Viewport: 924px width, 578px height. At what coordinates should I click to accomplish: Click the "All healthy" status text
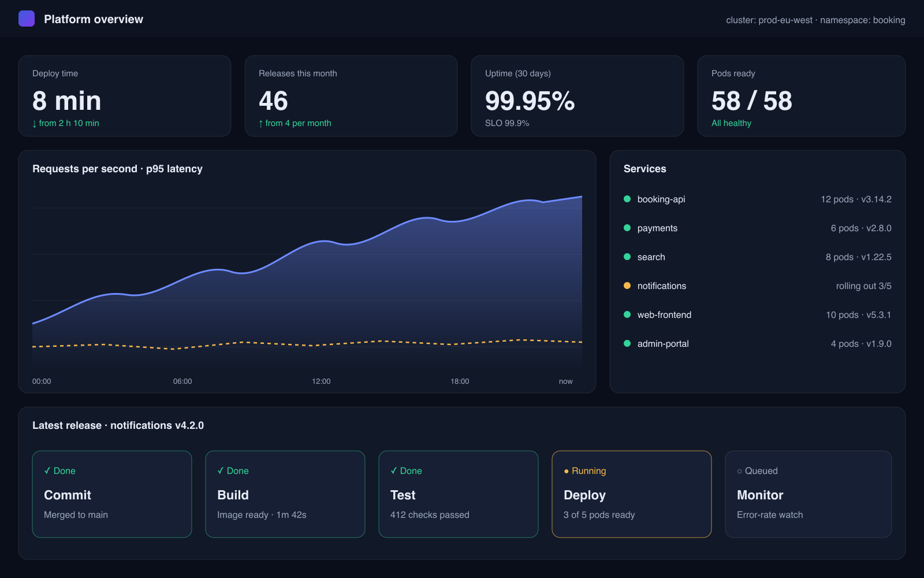(731, 123)
